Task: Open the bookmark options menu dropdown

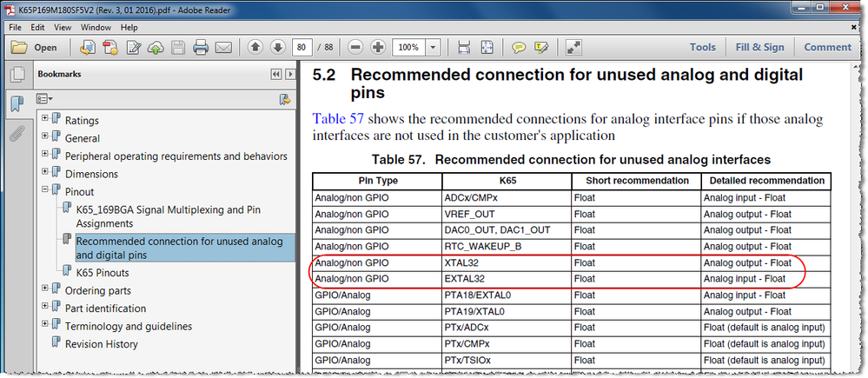Action: [44, 99]
